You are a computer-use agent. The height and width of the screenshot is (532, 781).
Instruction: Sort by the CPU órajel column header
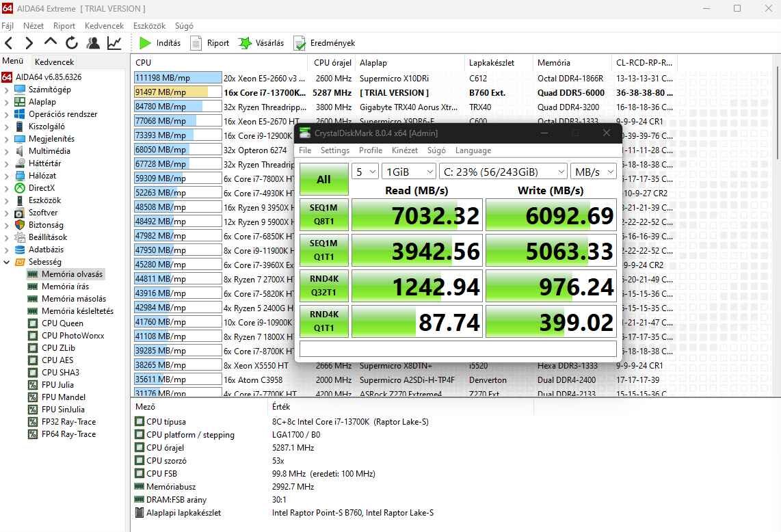[x=332, y=63]
